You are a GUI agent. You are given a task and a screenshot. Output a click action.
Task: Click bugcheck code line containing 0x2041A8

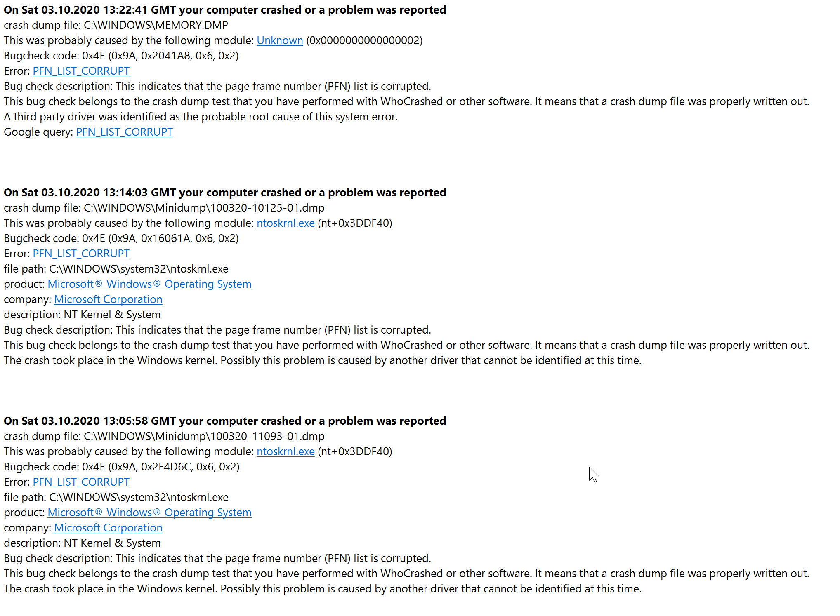point(121,56)
